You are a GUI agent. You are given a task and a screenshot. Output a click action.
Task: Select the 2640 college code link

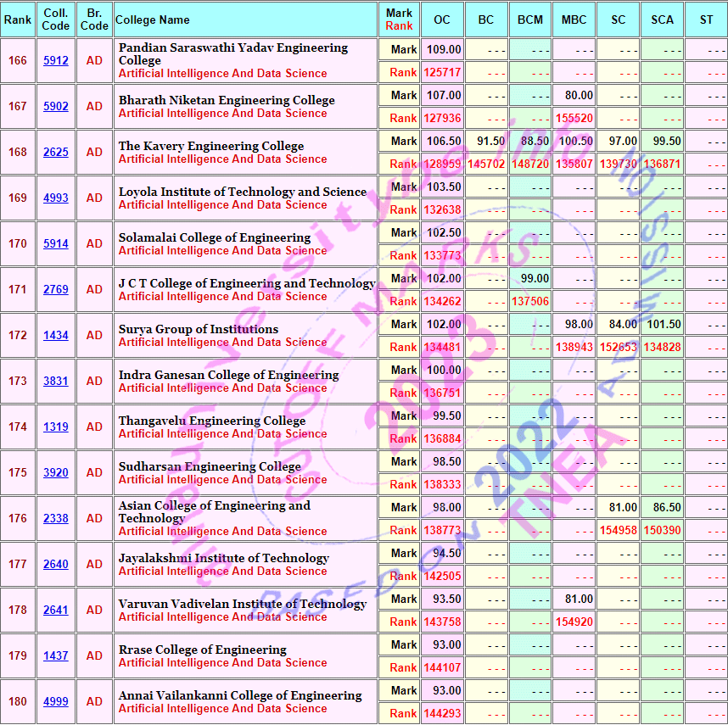pyautogui.click(x=56, y=565)
